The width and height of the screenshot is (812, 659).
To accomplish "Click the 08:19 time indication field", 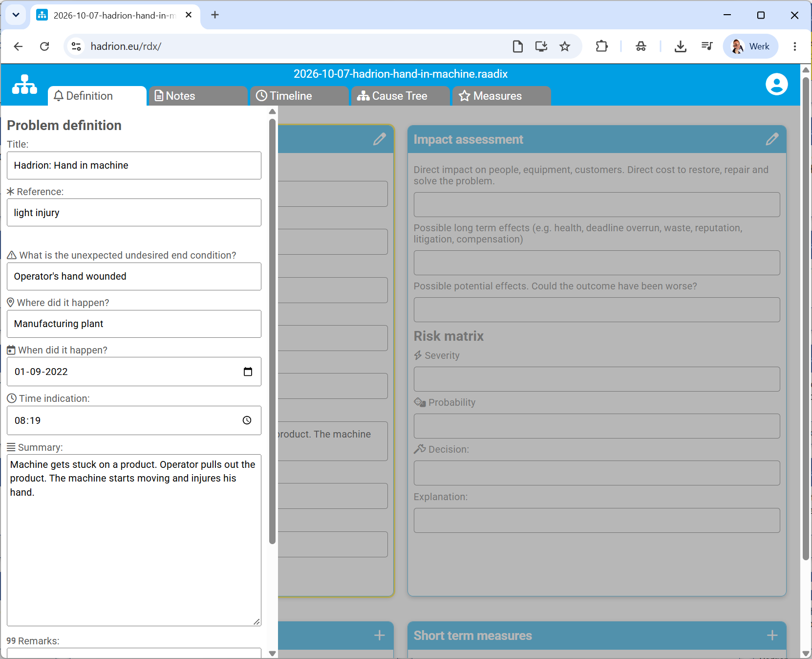I will tap(134, 420).
